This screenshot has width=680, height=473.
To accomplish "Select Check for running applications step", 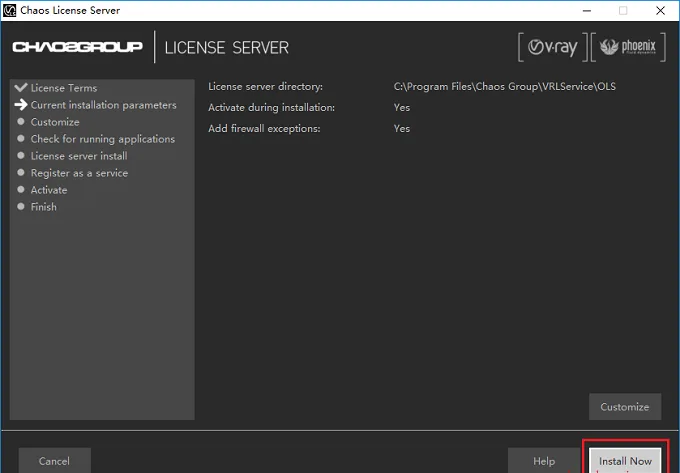I will [103, 139].
